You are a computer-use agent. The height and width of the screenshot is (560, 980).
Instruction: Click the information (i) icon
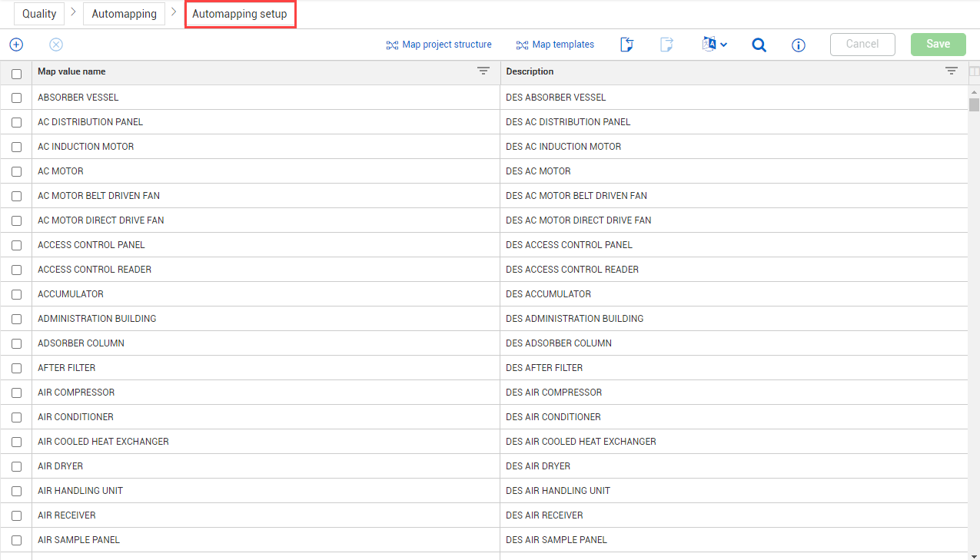(x=799, y=45)
